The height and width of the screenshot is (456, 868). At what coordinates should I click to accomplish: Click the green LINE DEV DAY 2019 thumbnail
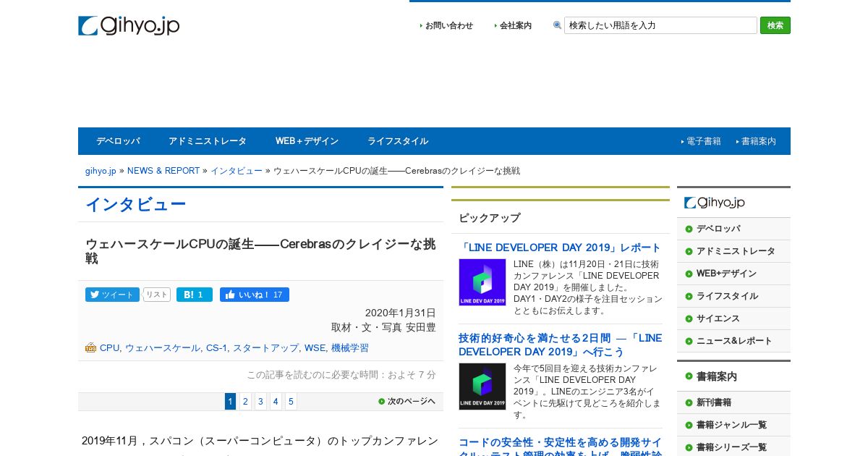pos(482,282)
